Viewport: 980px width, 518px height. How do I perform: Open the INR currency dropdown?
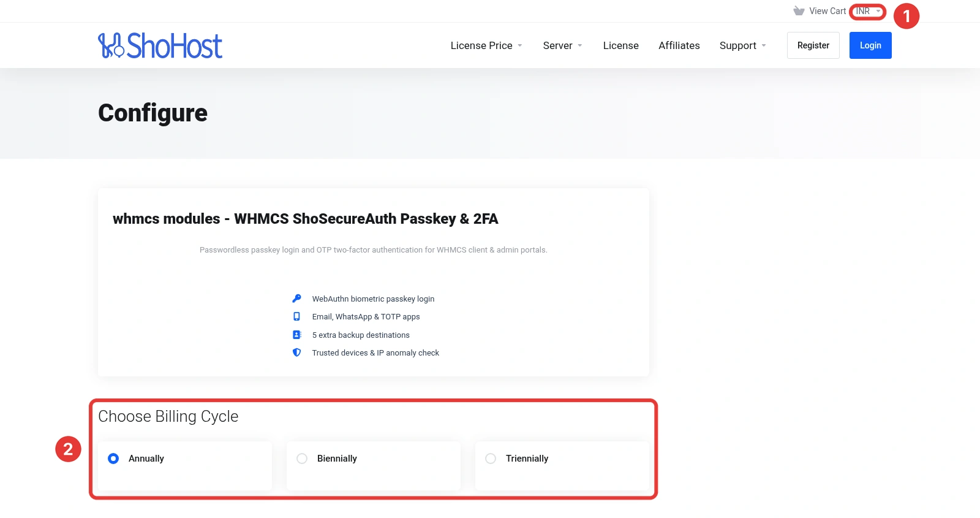tap(868, 11)
